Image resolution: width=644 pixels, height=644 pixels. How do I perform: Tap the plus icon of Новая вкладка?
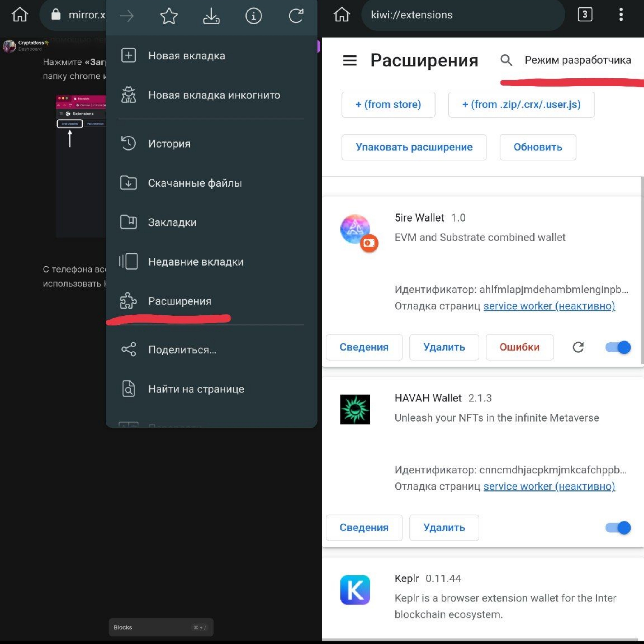pyautogui.click(x=128, y=55)
